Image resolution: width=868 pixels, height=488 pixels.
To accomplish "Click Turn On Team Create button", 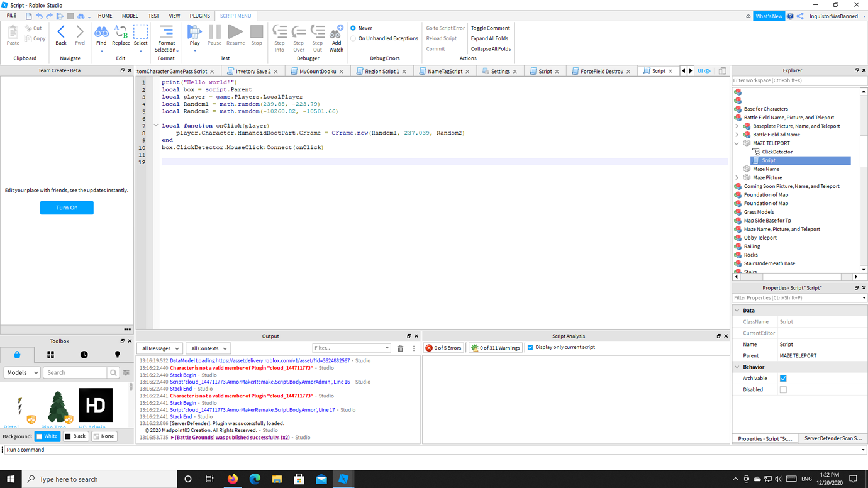I will (x=67, y=208).
